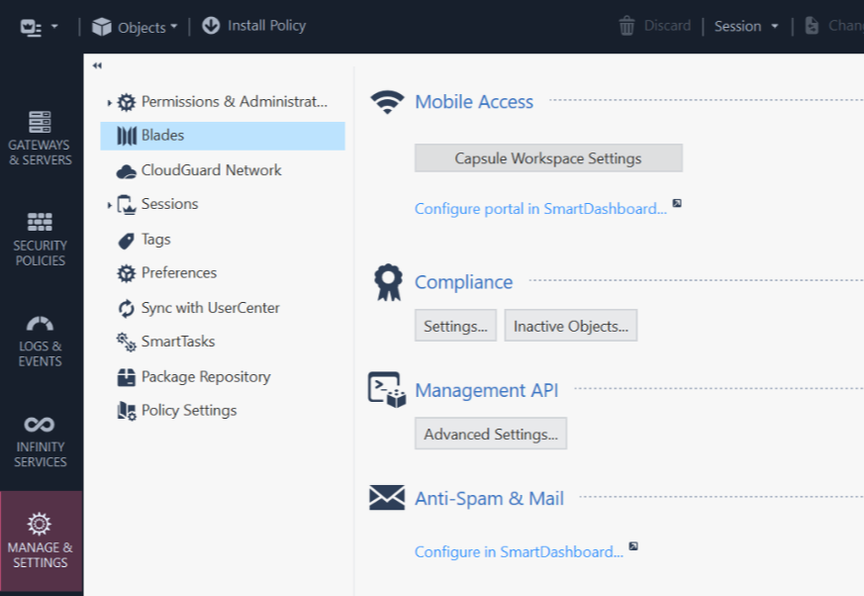Screen dimensions: 864x596
Task: Expand Permissions & Administrators tree node
Action: tap(109, 103)
